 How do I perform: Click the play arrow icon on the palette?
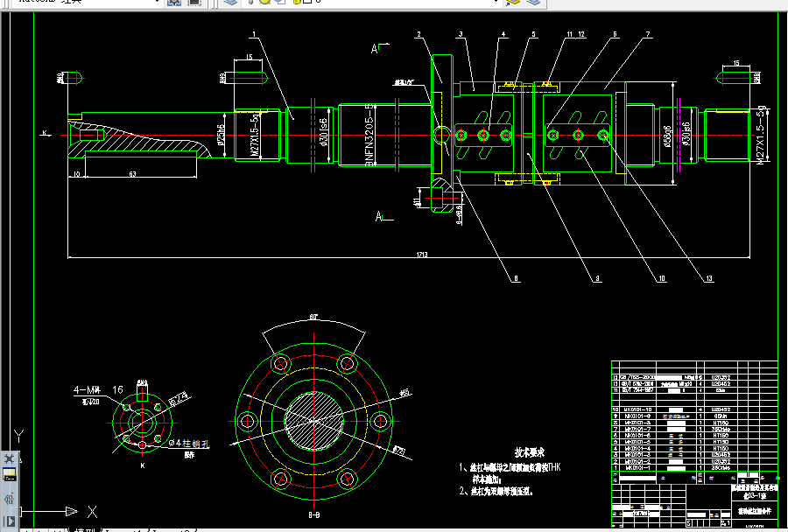tap(9, 521)
